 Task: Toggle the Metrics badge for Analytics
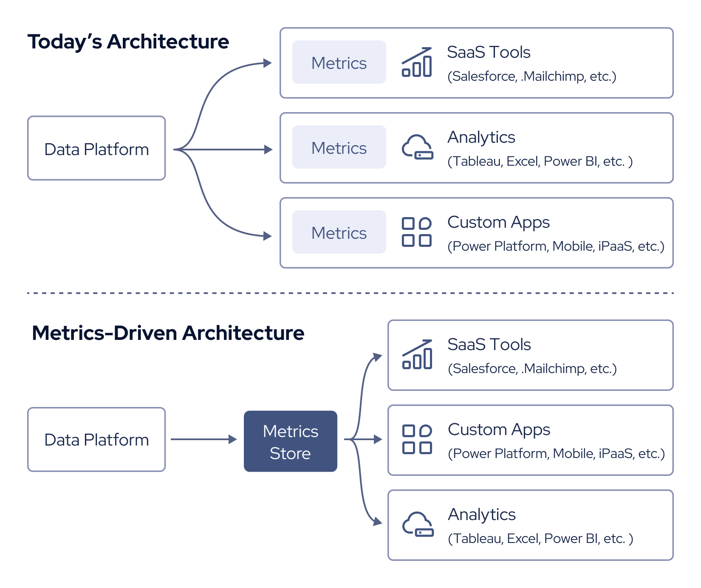coord(339,147)
